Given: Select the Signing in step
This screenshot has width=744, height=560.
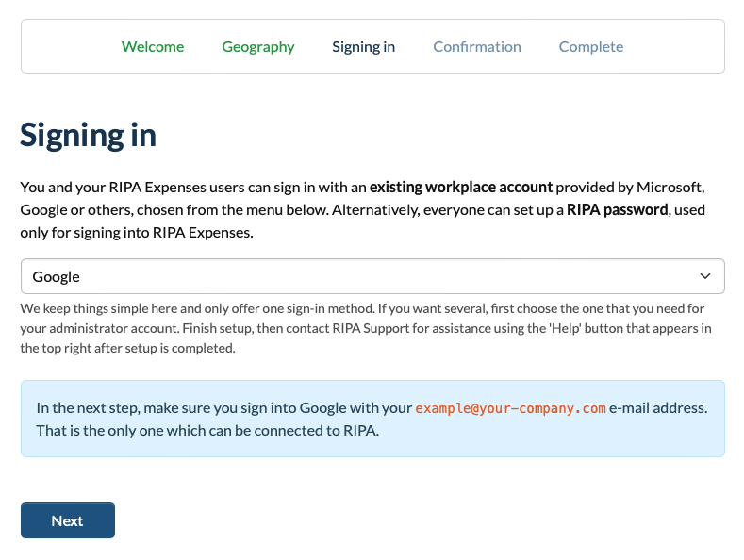Looking at the screenshot, I should click(363, 46).
